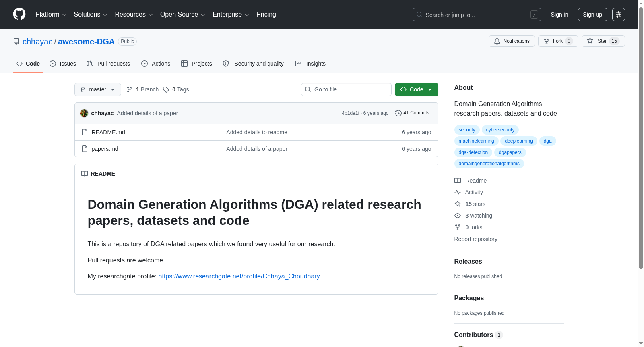Click the commit history clock icon
The width and height of the screenshot is (644, 347).
tap(398, 113)
